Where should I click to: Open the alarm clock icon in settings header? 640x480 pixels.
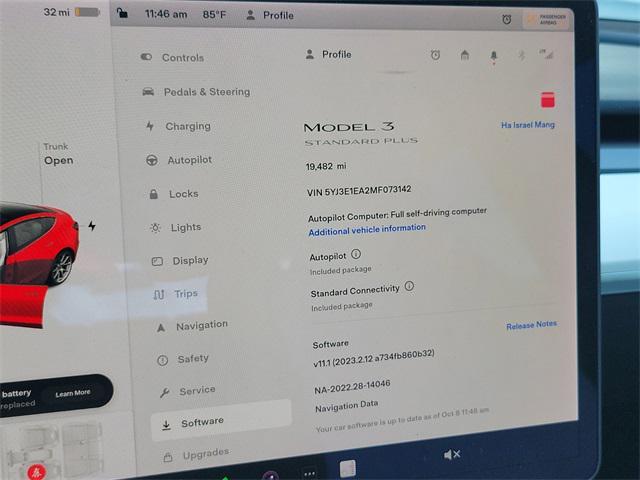tap(435, 55)
